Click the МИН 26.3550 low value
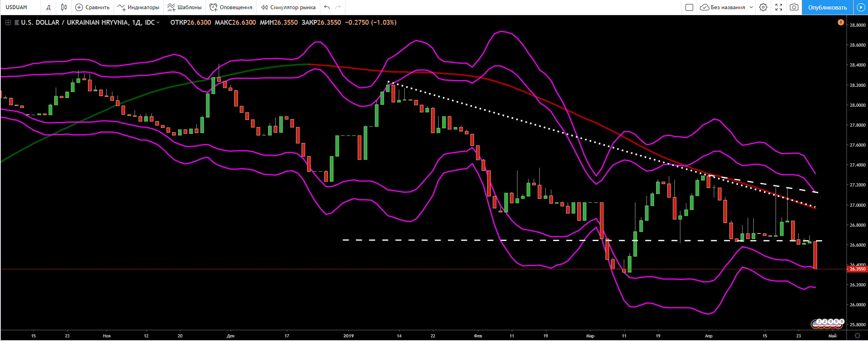Screen dimensions: 868x341 (279, 22)
